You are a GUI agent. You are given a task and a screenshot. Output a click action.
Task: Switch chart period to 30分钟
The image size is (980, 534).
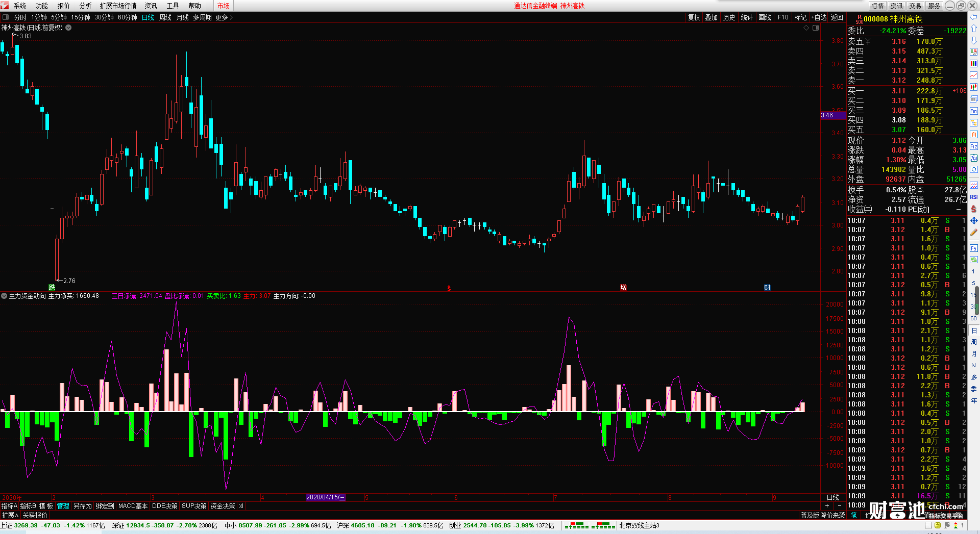click(104, 17)
